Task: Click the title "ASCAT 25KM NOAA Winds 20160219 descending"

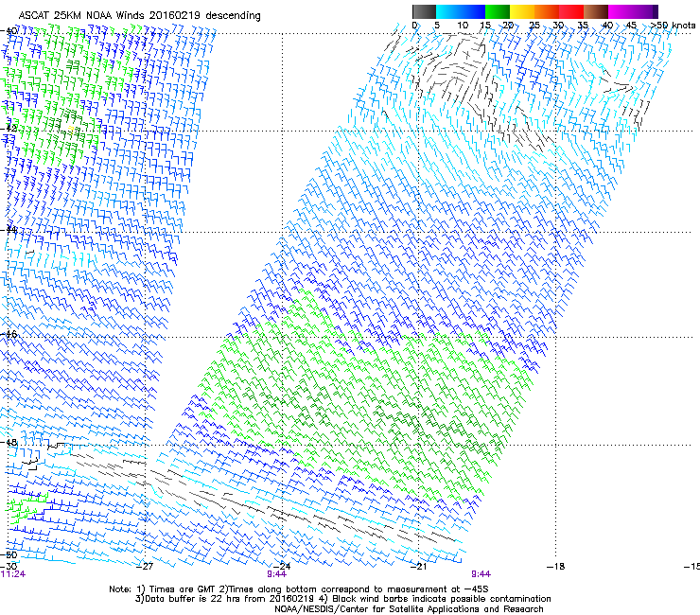Action: pos(139,16)
